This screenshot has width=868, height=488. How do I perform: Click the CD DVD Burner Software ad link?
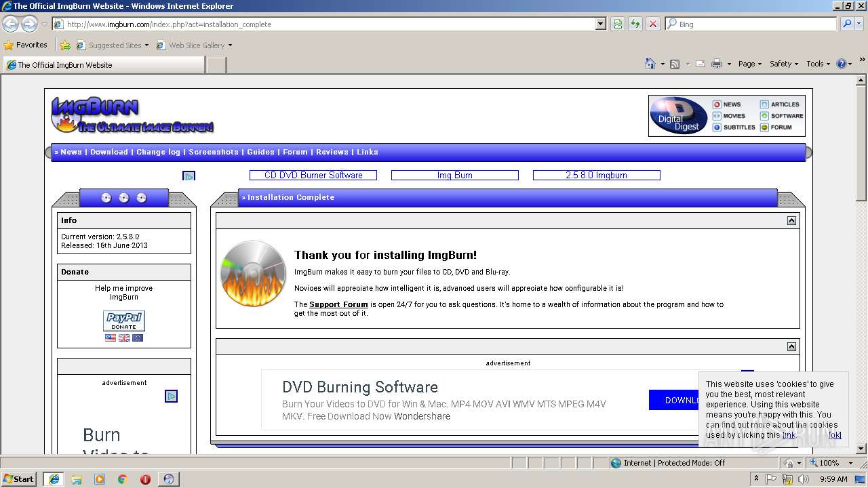[313, 175]
